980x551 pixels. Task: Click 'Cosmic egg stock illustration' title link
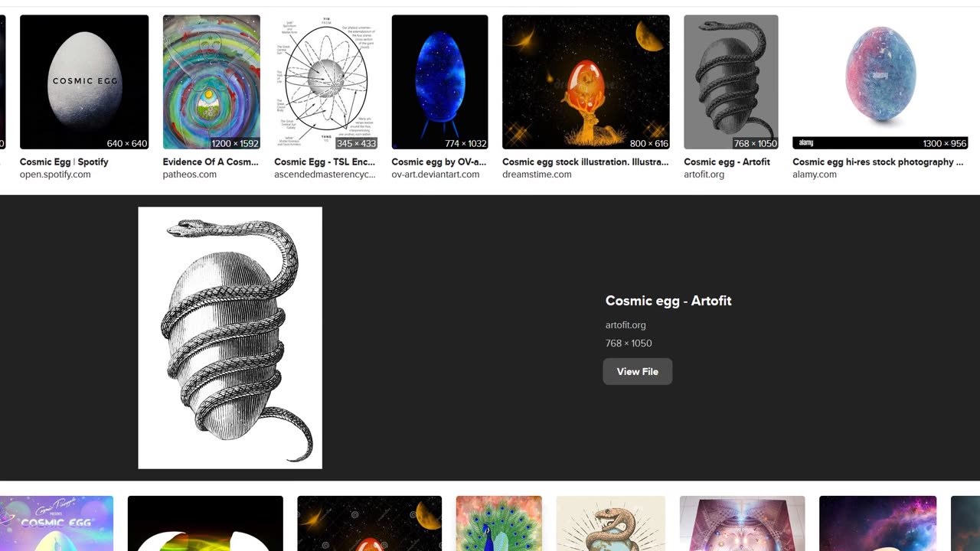pos(585,162)
